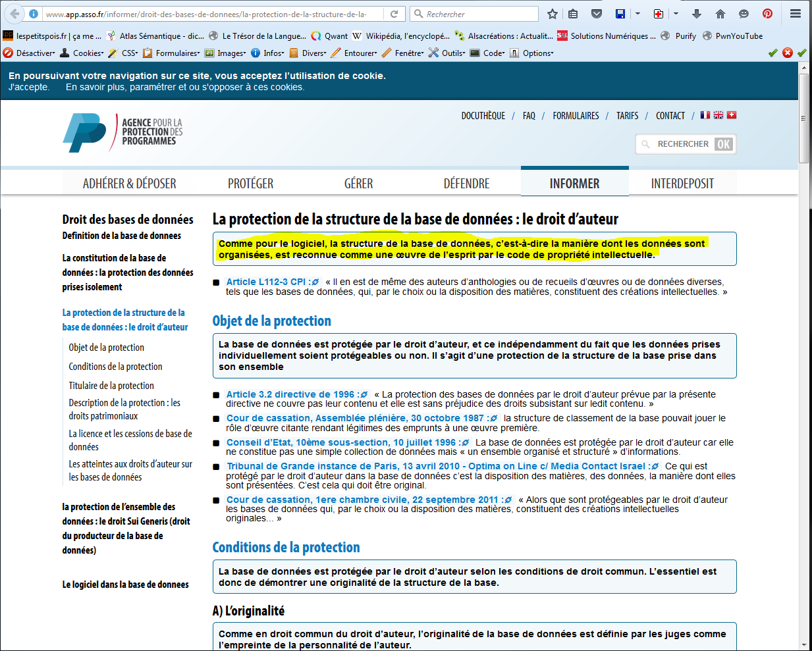Screen dimensions: 812x651
Task: Open the Cookies dropdown in developer toolbar
Action: tap(82, 53)
